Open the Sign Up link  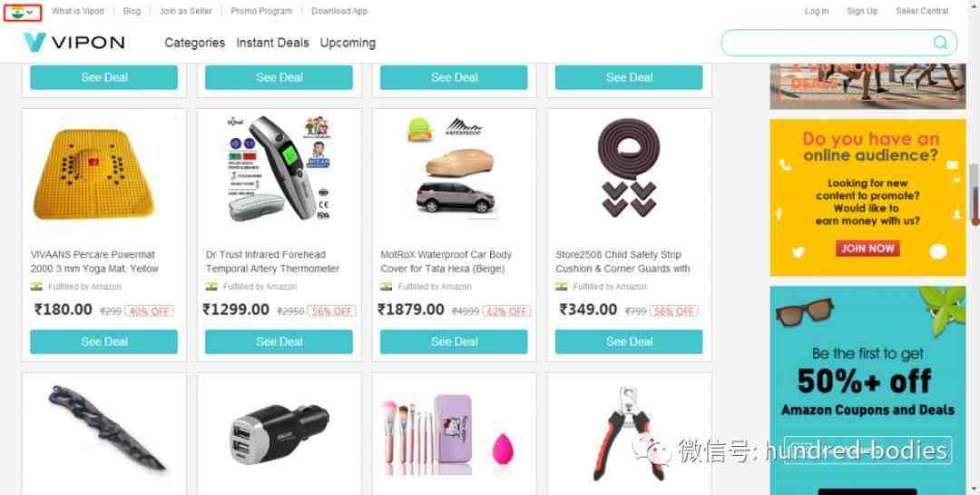point(862,11)
